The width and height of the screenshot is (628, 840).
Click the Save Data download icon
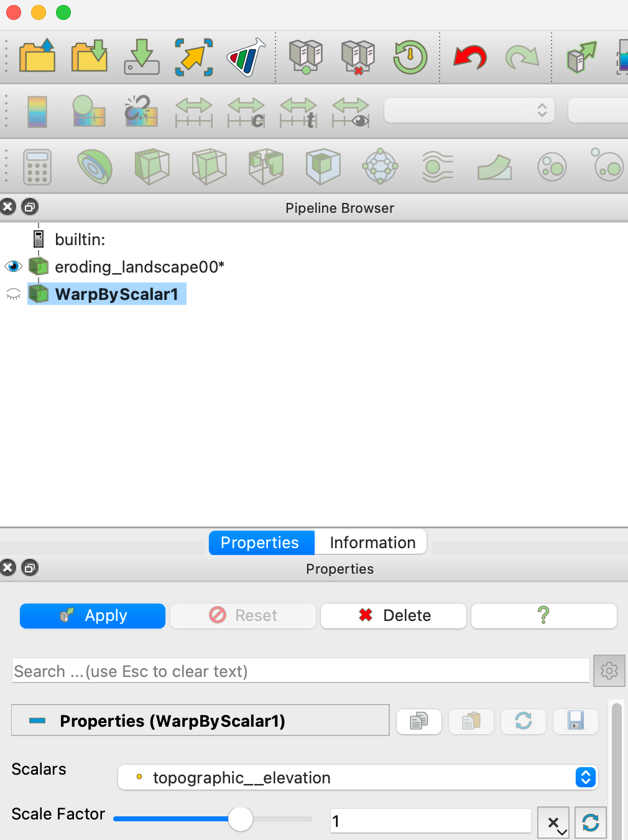coord(142,57)
